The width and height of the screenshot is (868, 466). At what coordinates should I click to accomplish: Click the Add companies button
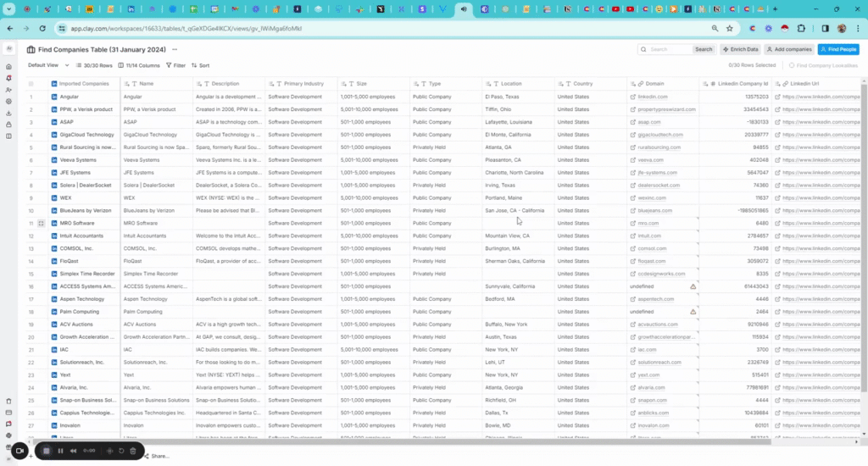788,50
